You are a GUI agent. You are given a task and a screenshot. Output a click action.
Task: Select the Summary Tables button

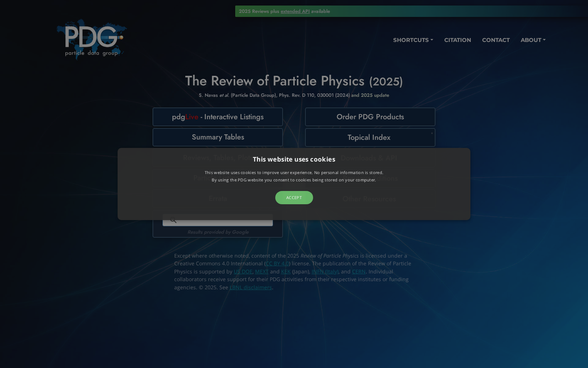(218, 137)
